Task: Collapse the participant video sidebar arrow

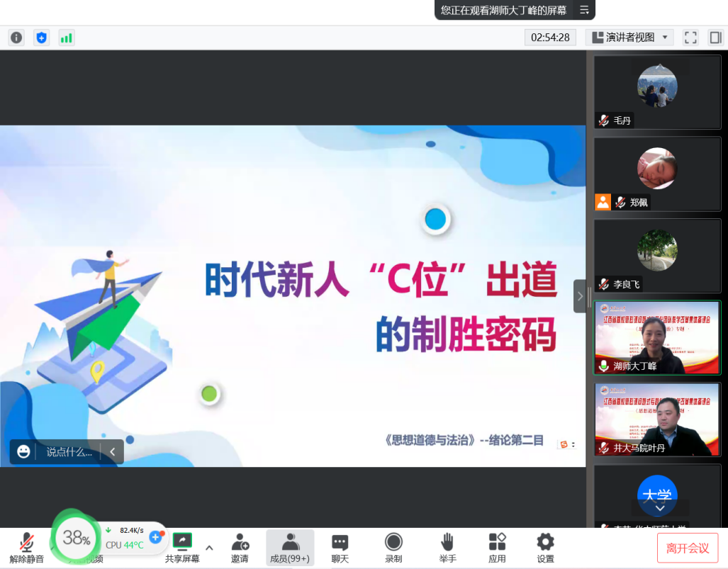Action: coord(580,296)
